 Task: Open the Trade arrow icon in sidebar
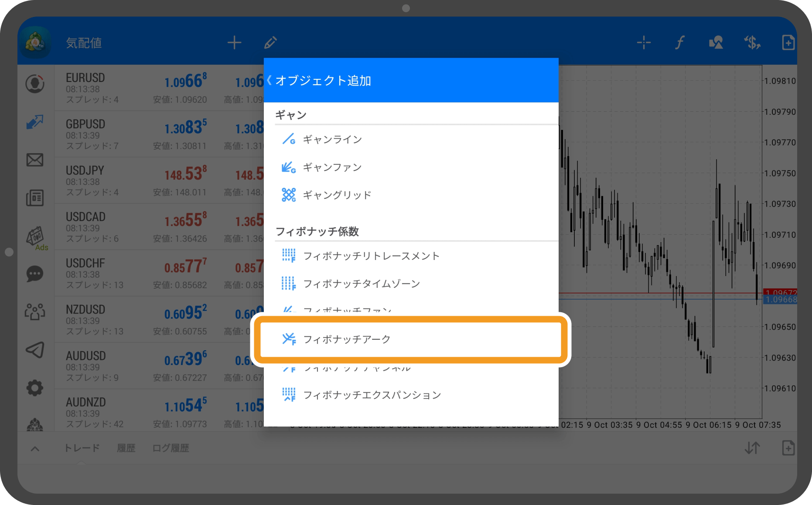click(35, 122)
